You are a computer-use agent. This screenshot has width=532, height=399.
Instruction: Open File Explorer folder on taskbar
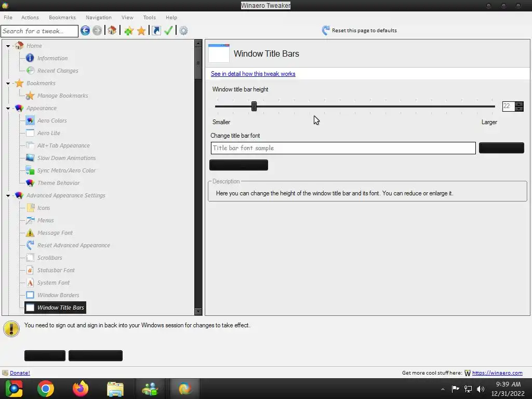tap(115, 389)
